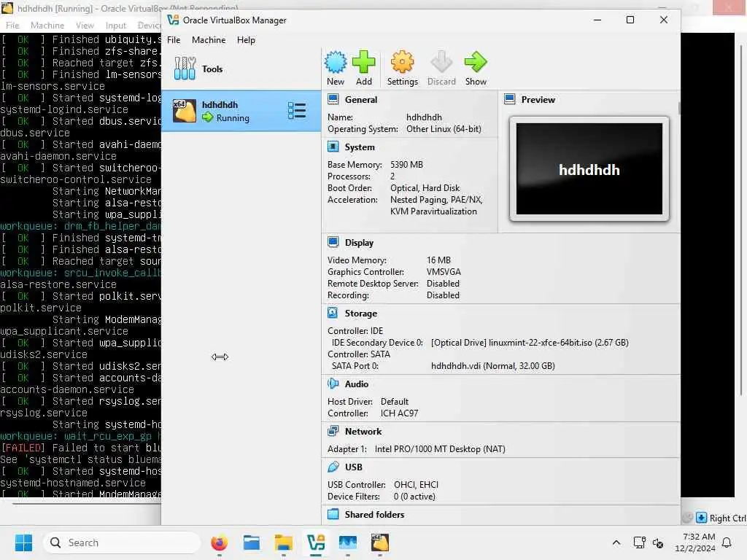
Task: Open View menu in hdhdhdh VM window
Action: 85,26
